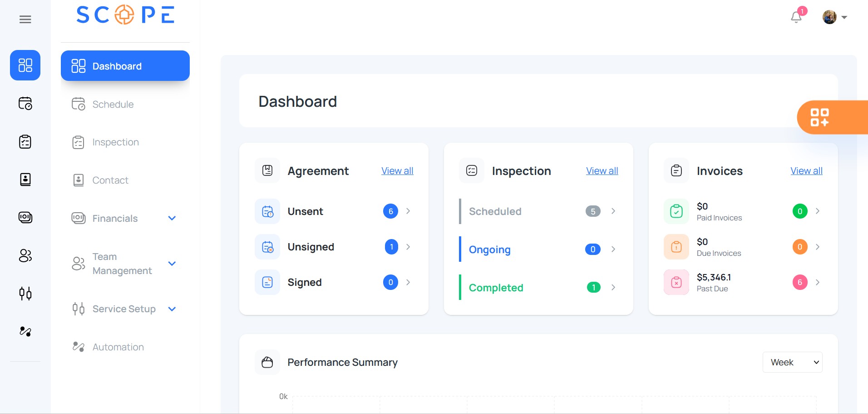Go to Contact in sidebar menu
The height and width of the screenshot is (414, 868).
(x=110, y=180)
